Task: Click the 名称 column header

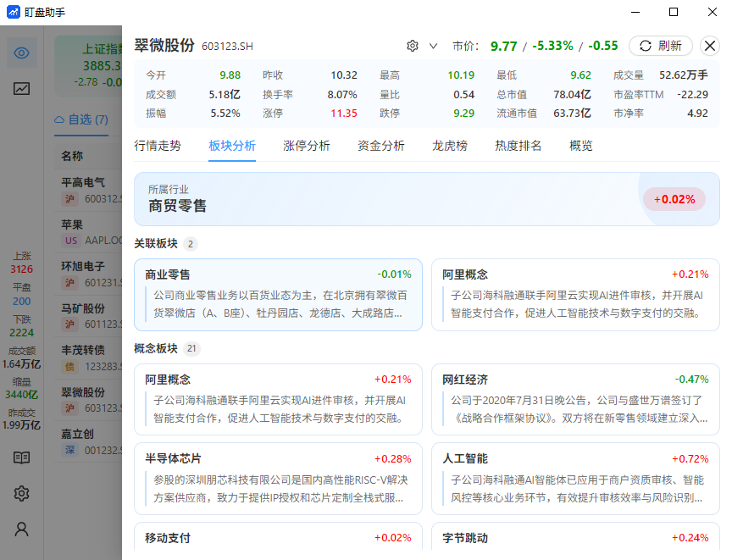Action: pyautogui.click(x=72, y=156)
